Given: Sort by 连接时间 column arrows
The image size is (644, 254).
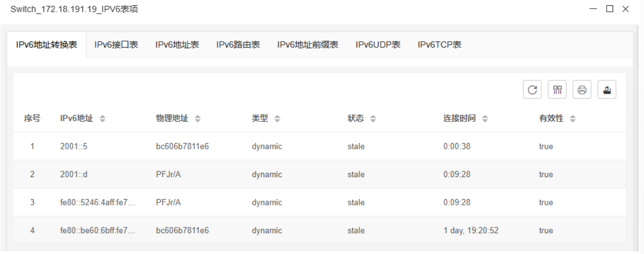Looking at the screenshot, I should [485, 118].
